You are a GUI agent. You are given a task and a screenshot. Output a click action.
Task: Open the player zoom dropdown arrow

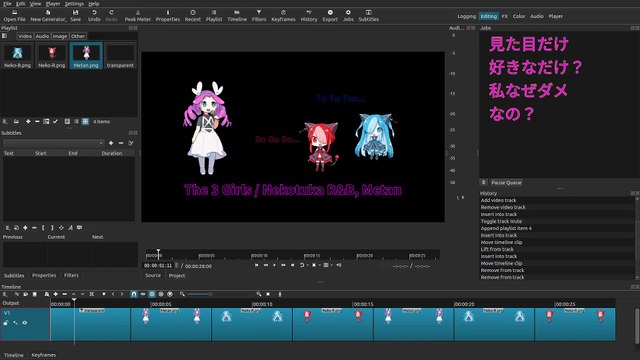click(320, 265)
